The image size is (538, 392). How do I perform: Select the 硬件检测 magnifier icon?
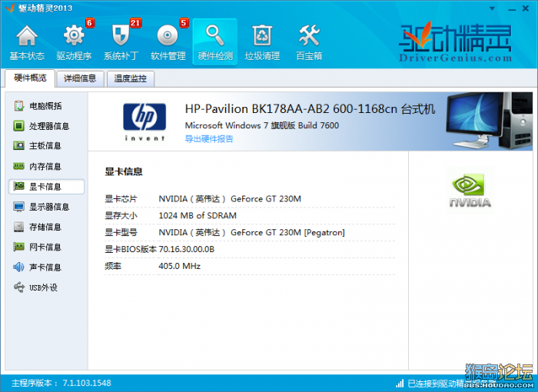click(x=214, y=35)
